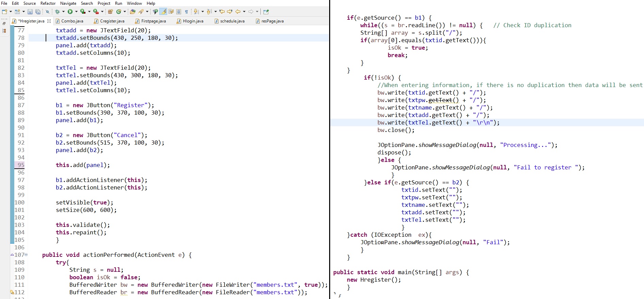Image resolution: width=644 pixels, height=299 pixels.
Task: Open the Navigate menu
Action: coord(68,3)
